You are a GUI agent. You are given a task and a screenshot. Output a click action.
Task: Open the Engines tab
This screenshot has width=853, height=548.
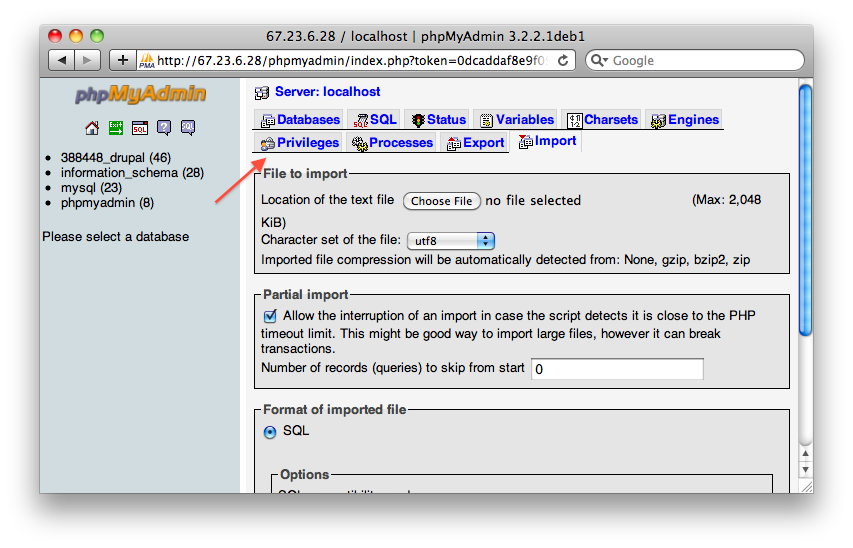coord(685,120)
